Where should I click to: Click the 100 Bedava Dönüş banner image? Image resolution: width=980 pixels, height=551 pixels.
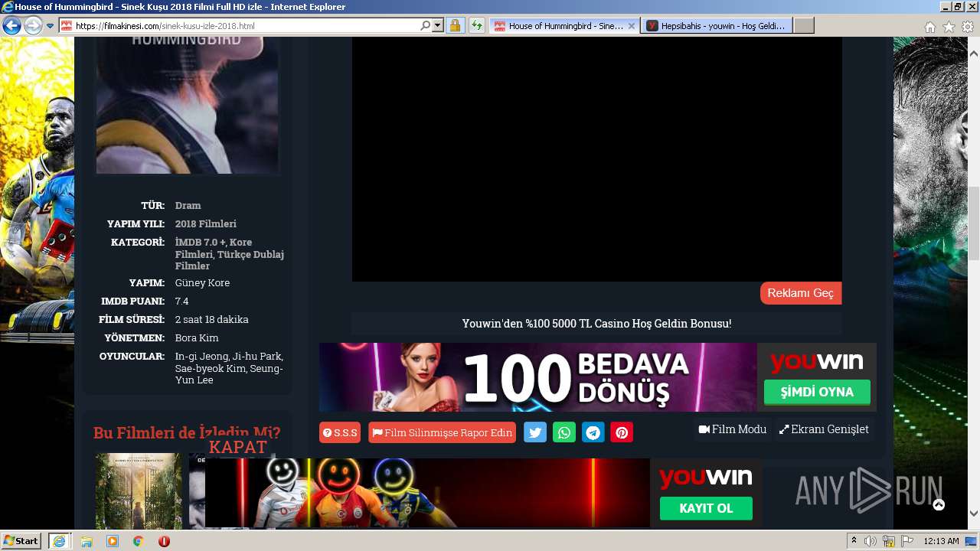(538, 377)
